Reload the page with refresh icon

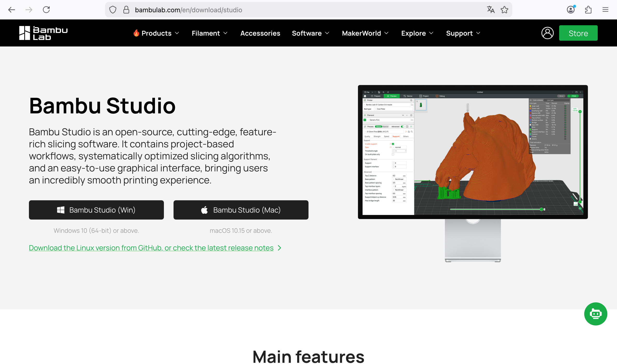(47, 10)
